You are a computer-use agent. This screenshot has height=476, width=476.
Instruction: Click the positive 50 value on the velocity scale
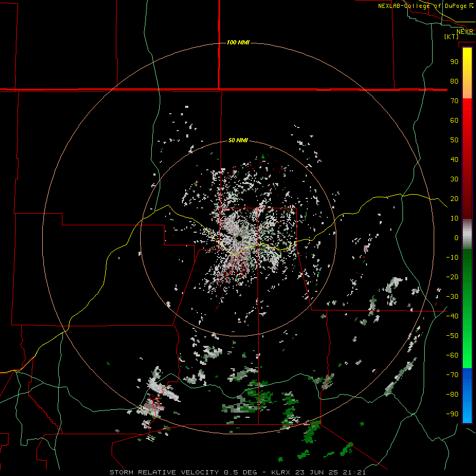(x=454, y=140)
